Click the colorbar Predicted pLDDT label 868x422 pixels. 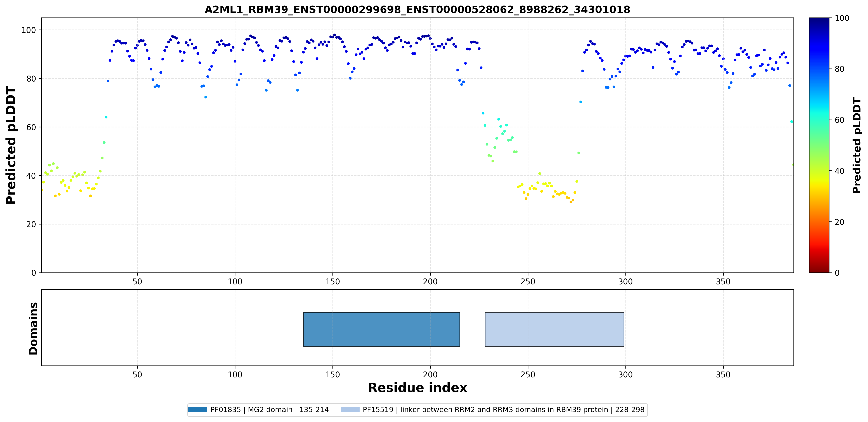(x=856, y=145)
